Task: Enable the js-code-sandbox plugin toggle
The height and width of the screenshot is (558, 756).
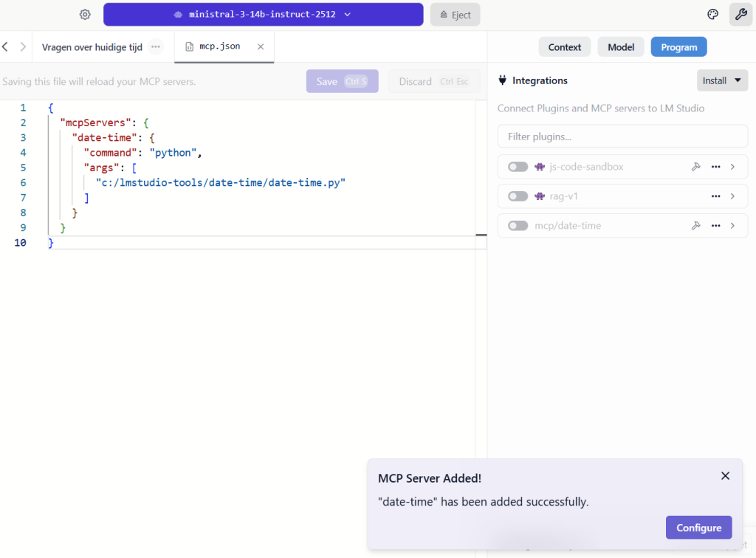Action: (x=518, y=167)
